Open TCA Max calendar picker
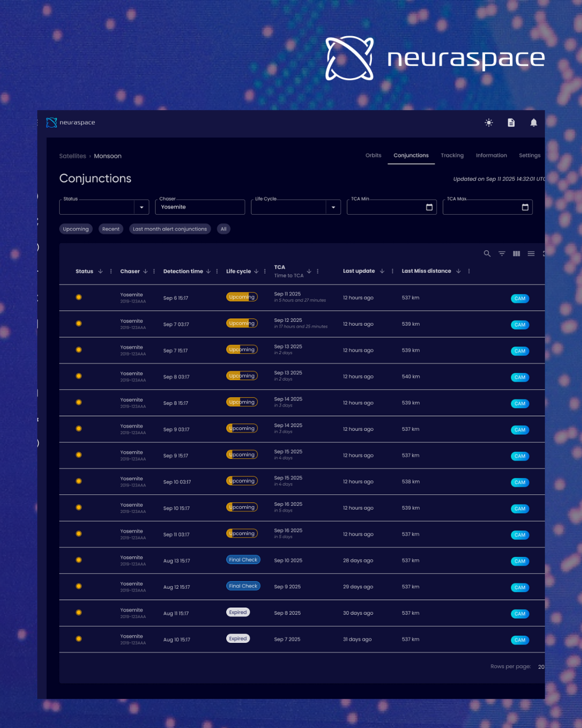The image size is (582, 728). 525,207
